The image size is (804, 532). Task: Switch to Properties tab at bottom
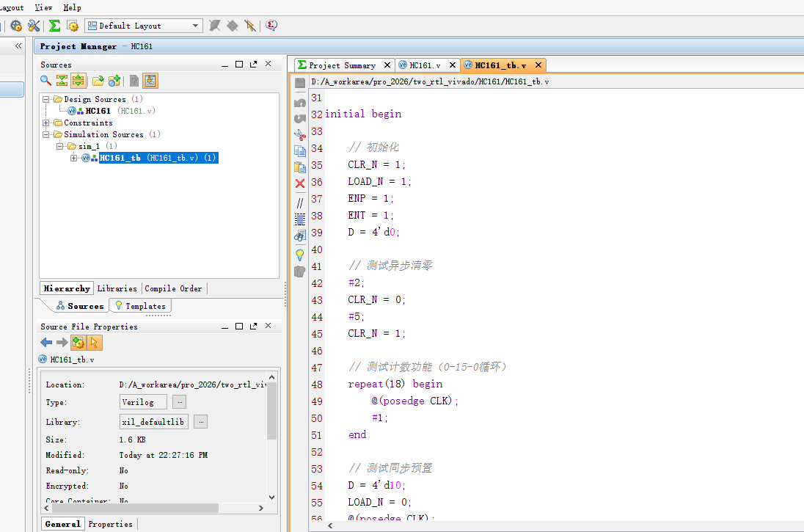pyautogui.click(x=110, y=524)
